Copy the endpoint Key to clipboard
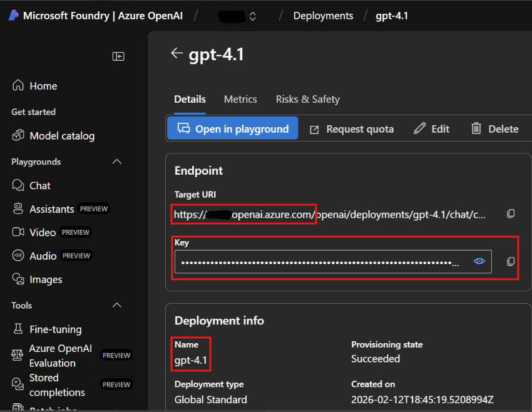The width and height of the screenshot is (532, 412). (511, 261)
